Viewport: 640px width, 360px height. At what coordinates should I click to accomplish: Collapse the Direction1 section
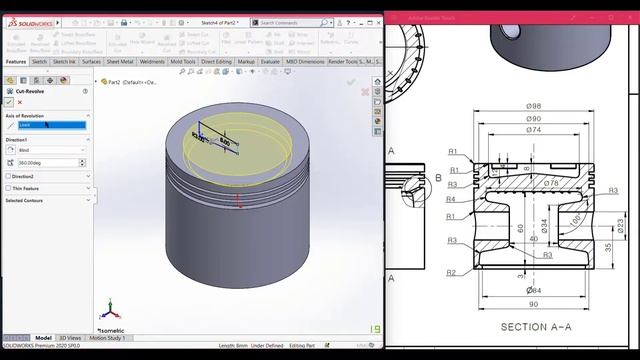click(x=88, y=140)
